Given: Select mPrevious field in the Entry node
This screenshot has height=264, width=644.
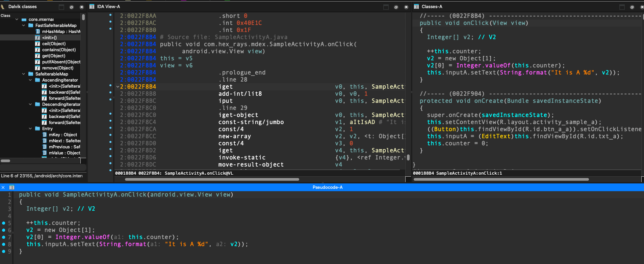Looking at the screenshot, I should pos(65,147).
